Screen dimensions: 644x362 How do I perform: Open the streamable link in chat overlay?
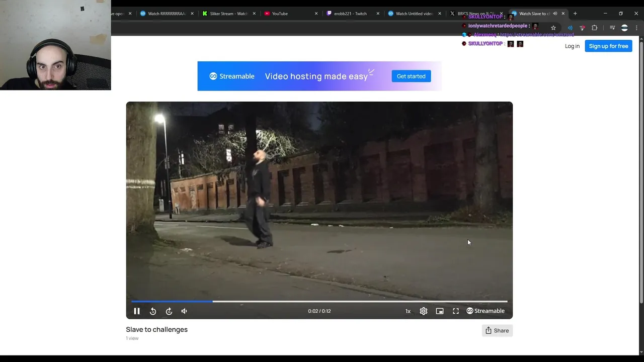coord(537,35)
